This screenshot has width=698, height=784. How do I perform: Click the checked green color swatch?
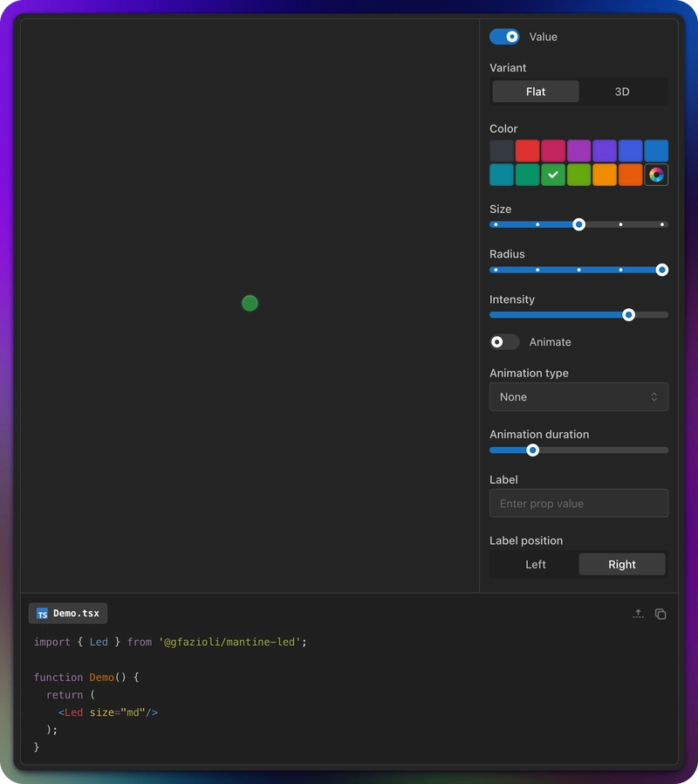click(x=553, y=175)
